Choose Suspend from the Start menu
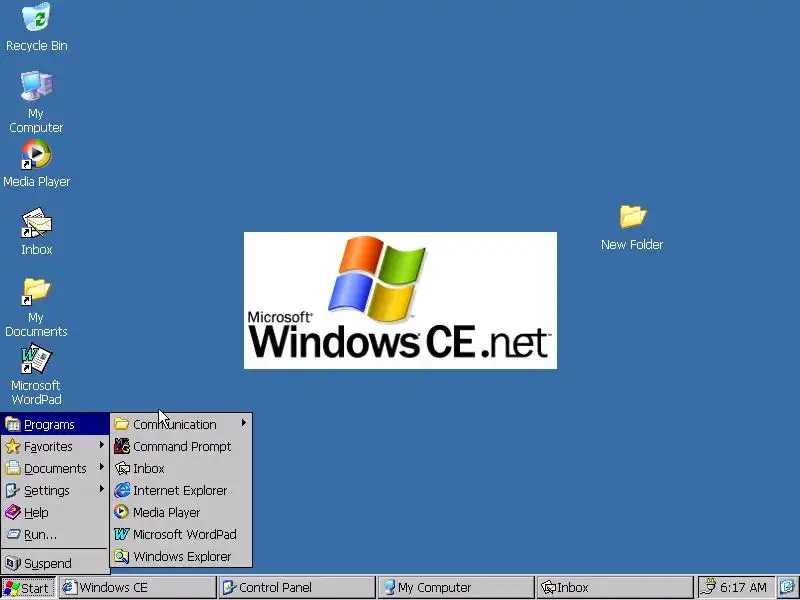The height and width of the screenshot is (600, 800). (x=55, y=563)
